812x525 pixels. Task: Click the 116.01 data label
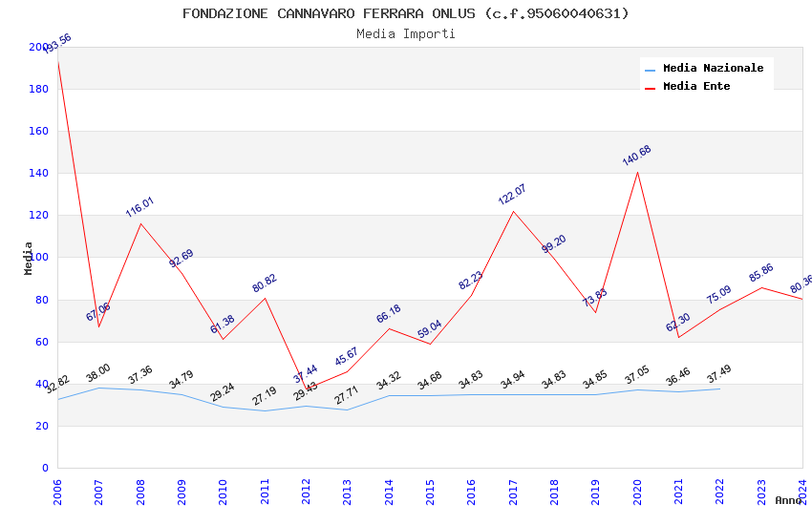(x=139, y=207)
